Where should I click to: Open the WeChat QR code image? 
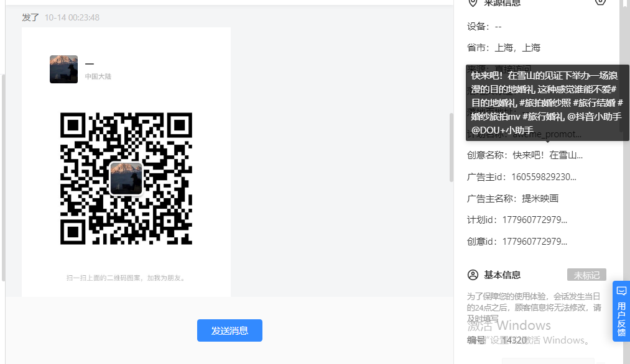tap(126, 178)
